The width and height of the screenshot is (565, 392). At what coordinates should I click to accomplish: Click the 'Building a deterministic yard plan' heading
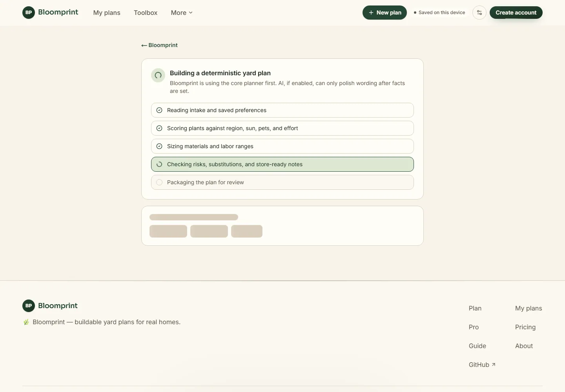pos(220,73)
